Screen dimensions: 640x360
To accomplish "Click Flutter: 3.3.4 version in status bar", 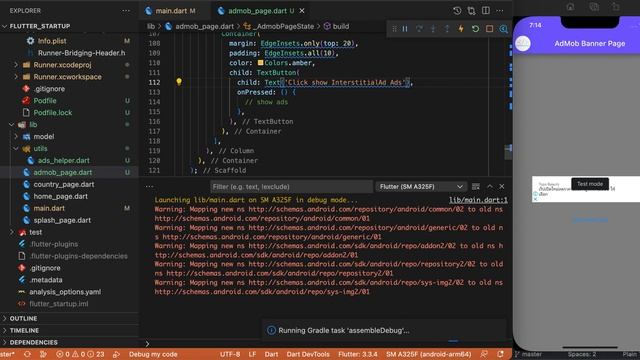I will 358,354.
